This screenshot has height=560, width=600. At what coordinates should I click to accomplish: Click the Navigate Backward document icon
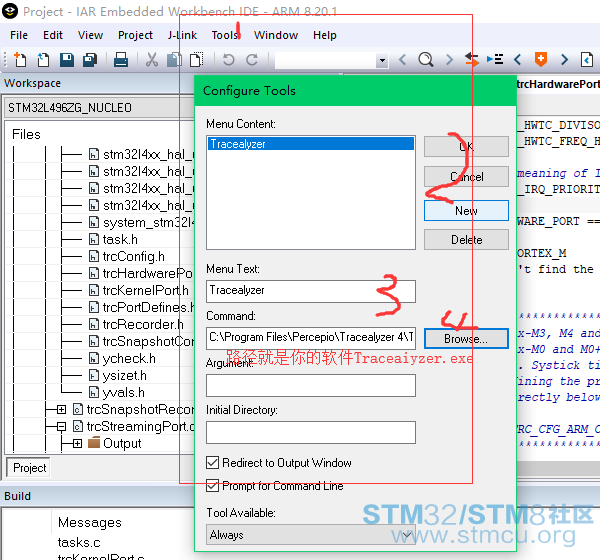tap(587, 60)
